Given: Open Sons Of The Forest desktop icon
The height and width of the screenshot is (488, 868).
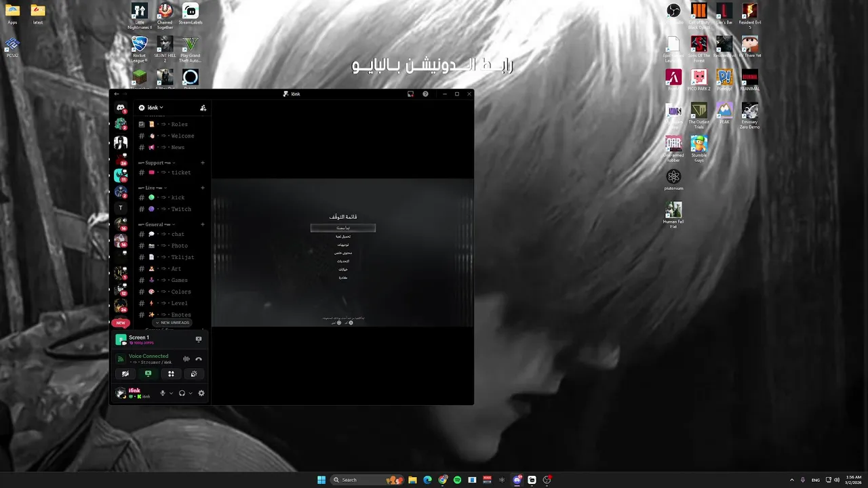Looking at the screenshot, I should [x=699, y=49].
